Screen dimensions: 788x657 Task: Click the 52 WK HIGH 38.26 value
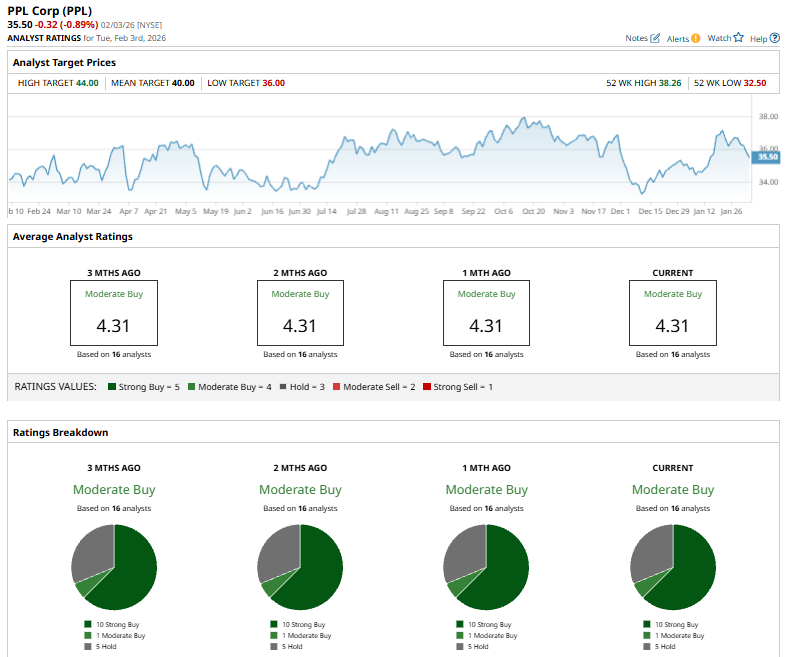(670, 83)
